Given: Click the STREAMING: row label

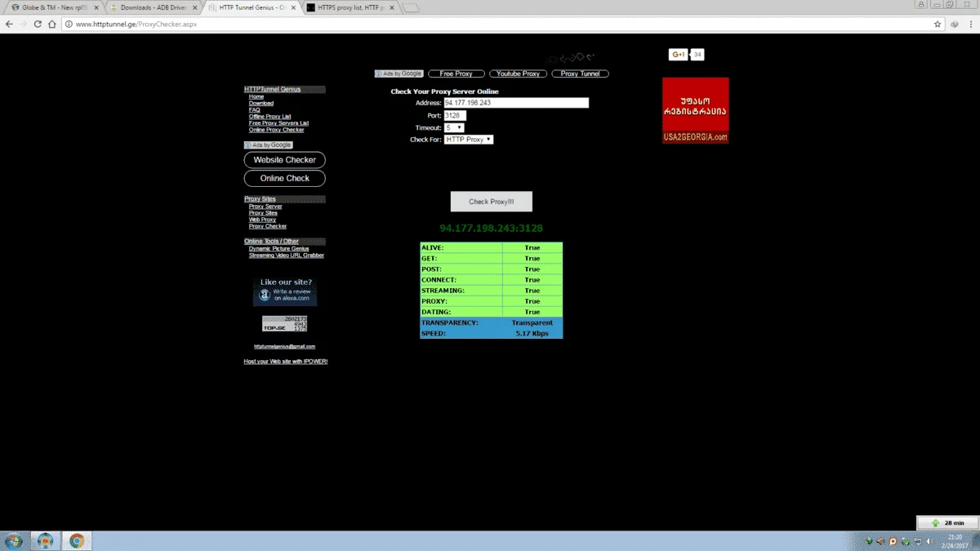Looking at the screenshot, I should pyautogui.click(x=443, y=291).
